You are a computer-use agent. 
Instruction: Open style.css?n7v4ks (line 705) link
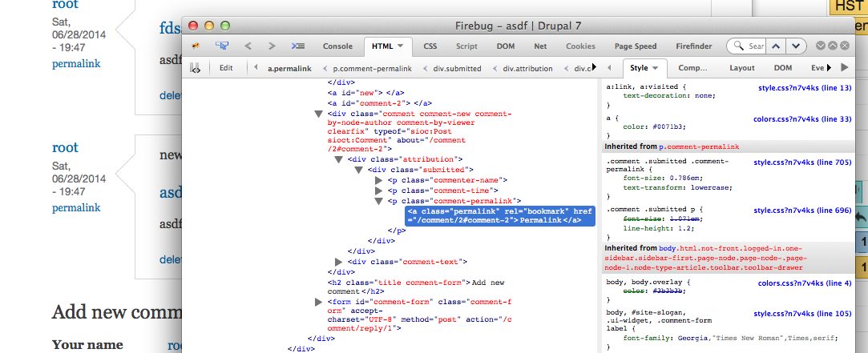[x=802, y=162]
